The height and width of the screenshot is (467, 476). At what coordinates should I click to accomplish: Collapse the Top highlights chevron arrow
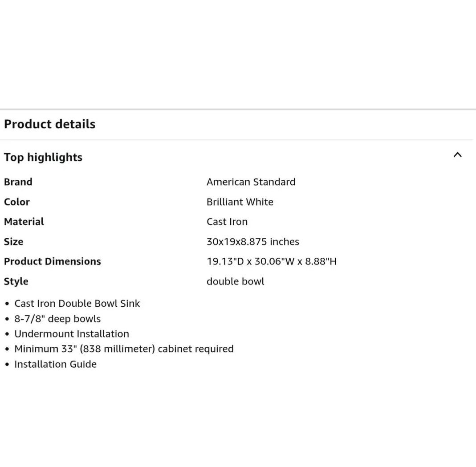(x=457, y=155)
